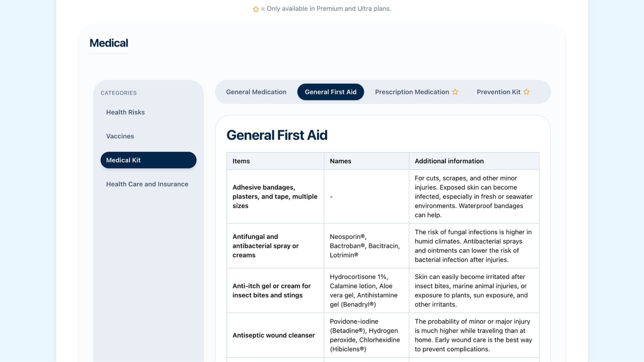Viewport: 644px width, 362px height.
Task: Open the General Medication tab
Action: [x=256, y=92]
